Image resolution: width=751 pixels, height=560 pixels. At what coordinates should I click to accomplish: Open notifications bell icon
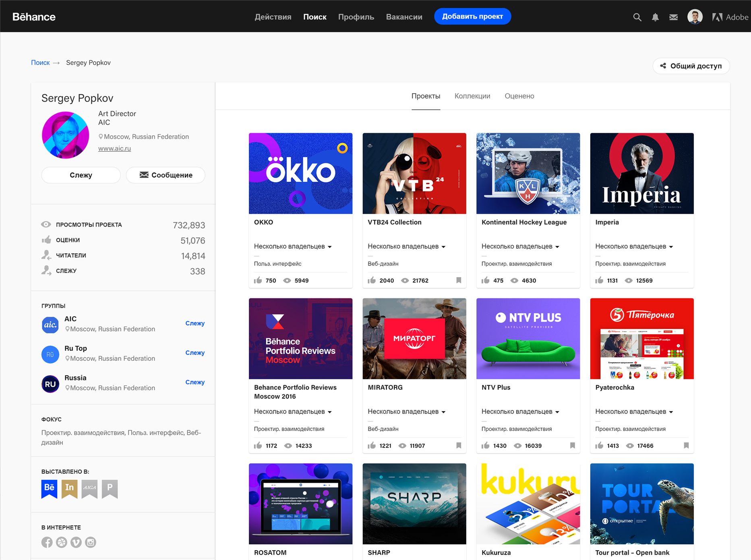click(655, 17)
